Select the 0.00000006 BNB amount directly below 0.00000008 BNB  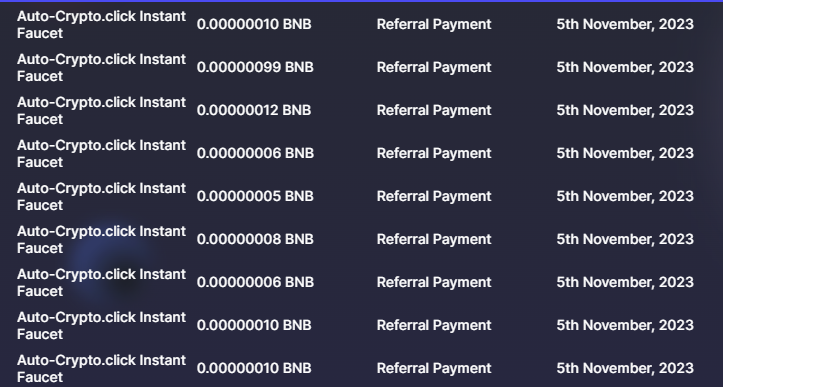click(x=255, y=282)
